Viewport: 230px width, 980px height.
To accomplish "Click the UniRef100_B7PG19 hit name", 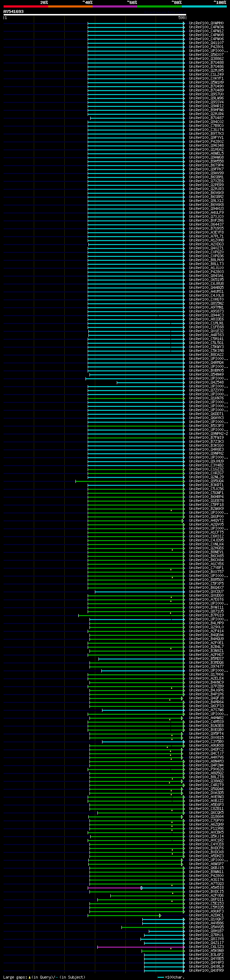I will [206, 615].
